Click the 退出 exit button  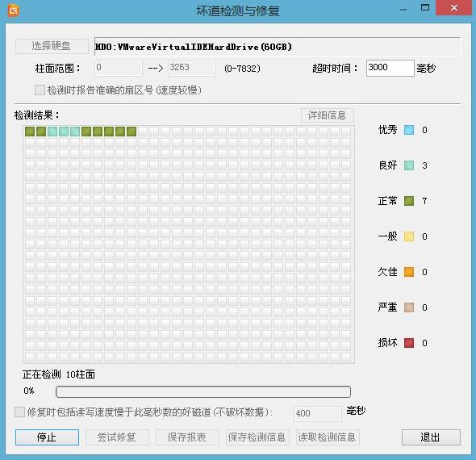431,437
